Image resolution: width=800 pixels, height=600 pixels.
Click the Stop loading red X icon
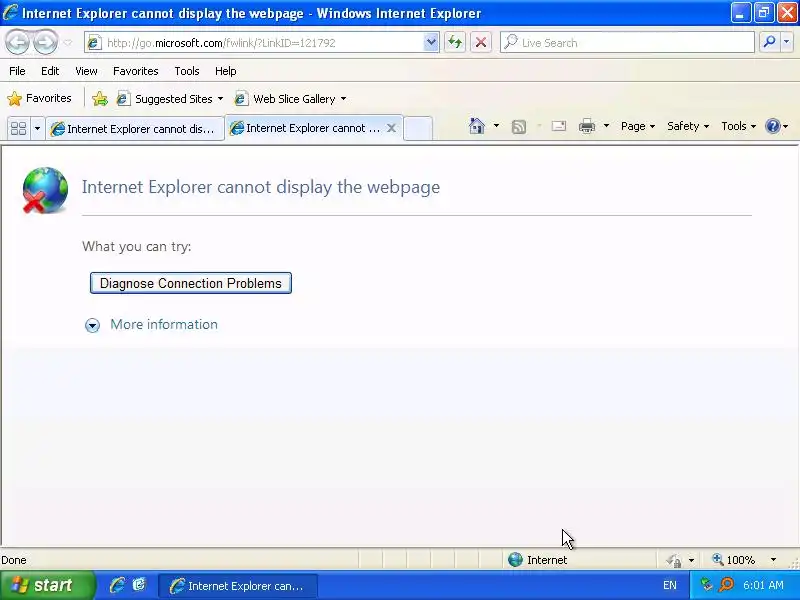click(481, 43)
